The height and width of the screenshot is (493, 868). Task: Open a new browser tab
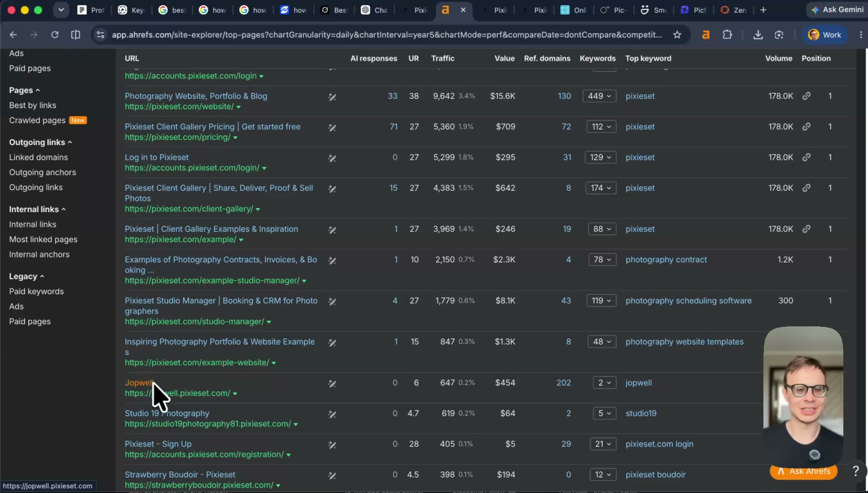(763, 10)
